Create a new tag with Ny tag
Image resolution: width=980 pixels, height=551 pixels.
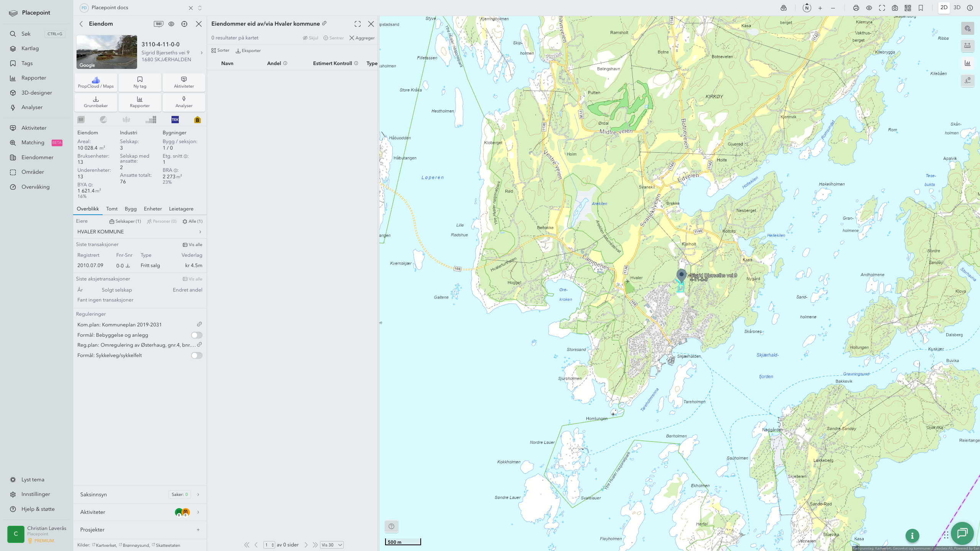(x=140, y=83)
